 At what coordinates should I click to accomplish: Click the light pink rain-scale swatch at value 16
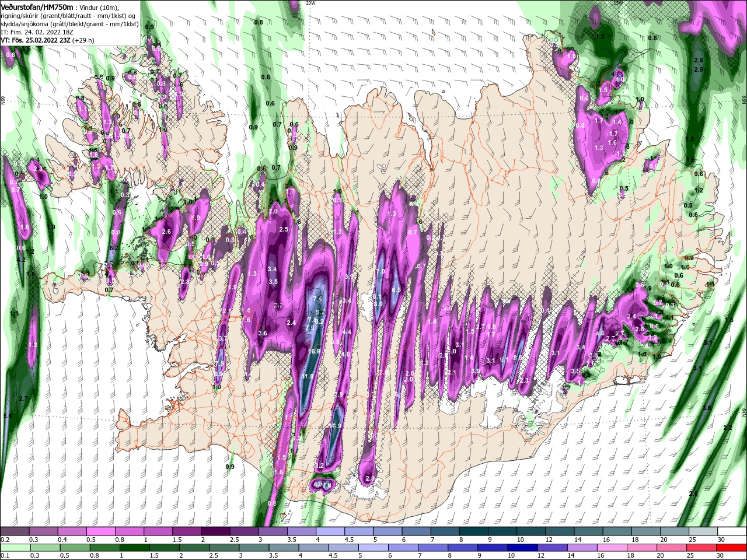pos(611,547)
